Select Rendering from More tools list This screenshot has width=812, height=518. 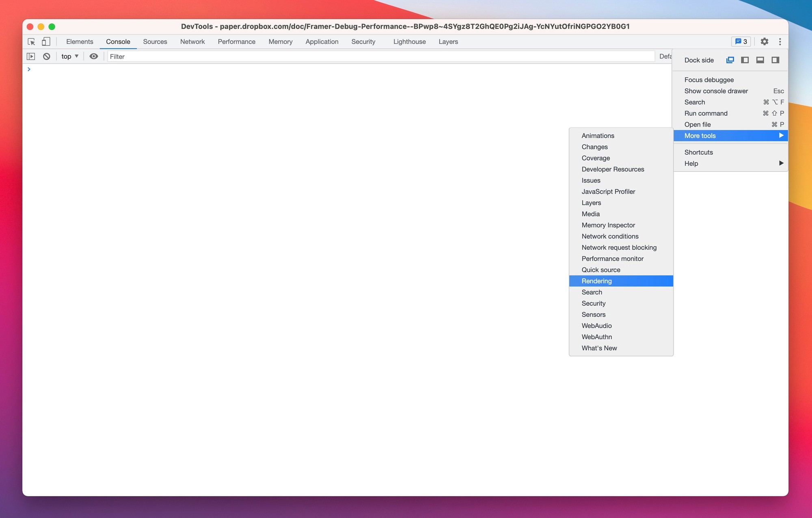coord(597,281)
